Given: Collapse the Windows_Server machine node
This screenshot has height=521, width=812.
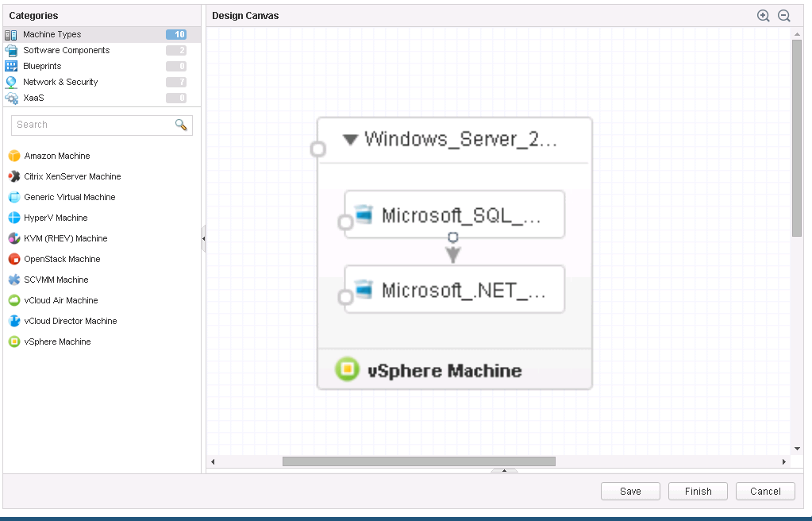Looking at the screenshot, I should (x=351, y=140).
